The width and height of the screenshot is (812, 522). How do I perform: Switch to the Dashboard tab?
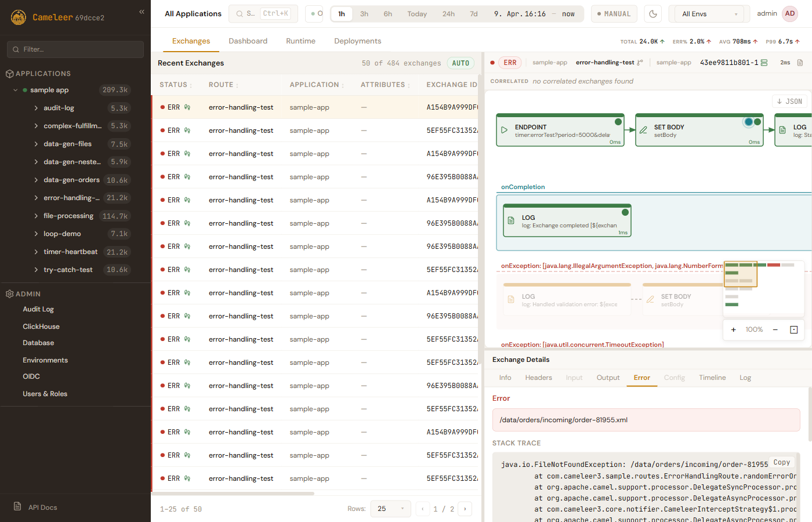point(248,41)
